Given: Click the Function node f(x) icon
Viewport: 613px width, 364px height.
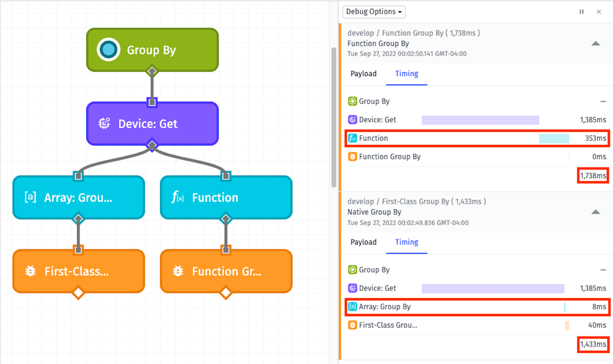Looking at the screenshot, I should [x=178, y=198].
